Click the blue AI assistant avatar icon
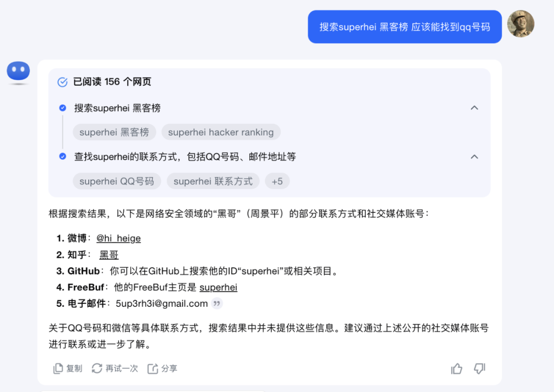554x392 pixels. pyautogui.click(x=18, y=72)
